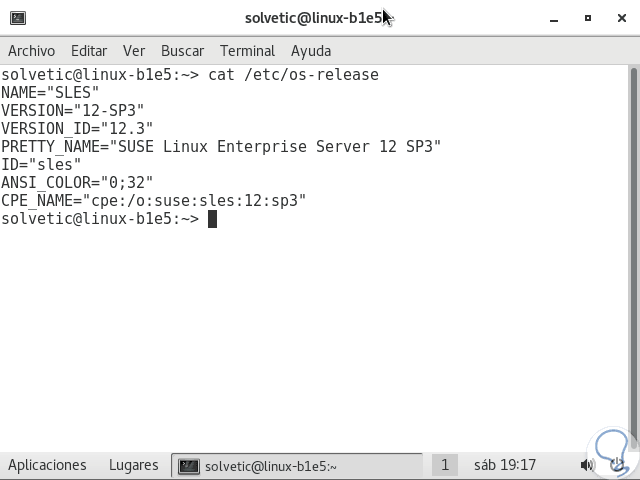The height and width of the screenshot is (480, 640).
Task: Click the terminal prompt cursor line
Action: pos(212,219)
